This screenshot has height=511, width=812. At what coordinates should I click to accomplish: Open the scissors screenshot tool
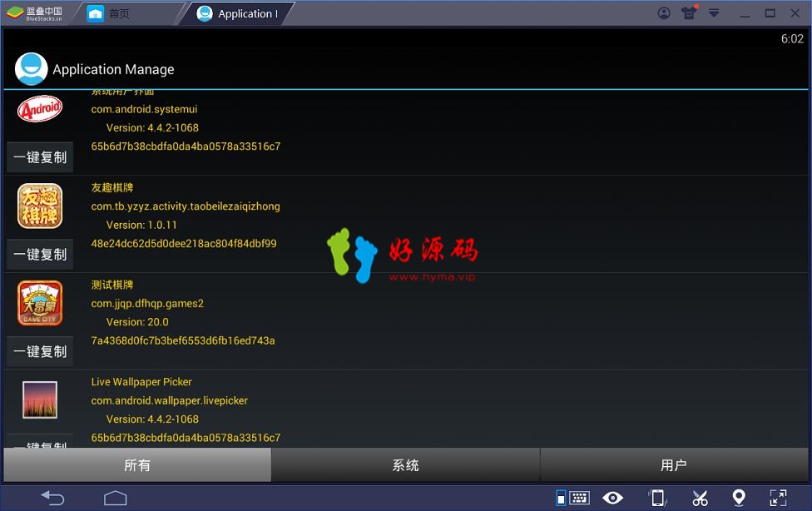[700, 498]
